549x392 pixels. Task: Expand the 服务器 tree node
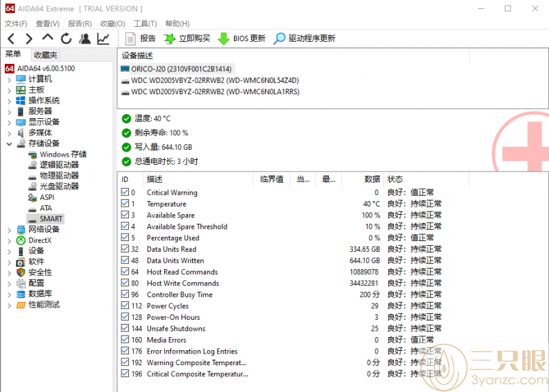pos(9,112)
